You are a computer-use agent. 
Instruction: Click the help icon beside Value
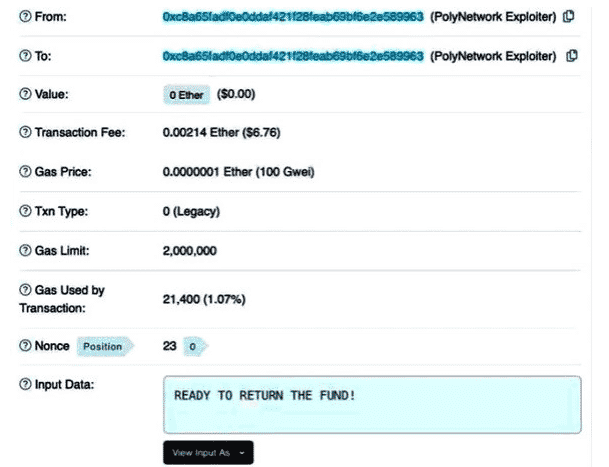pos(25,94)
